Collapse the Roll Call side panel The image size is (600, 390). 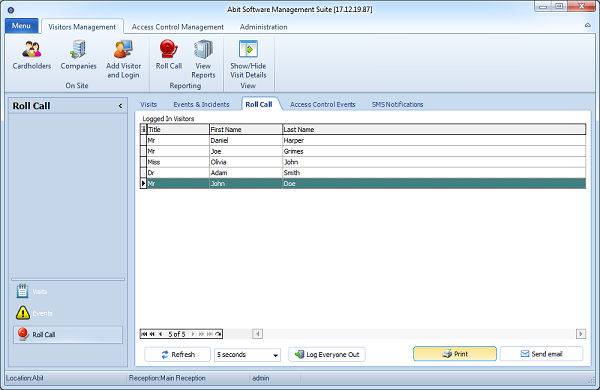[120, 106]
